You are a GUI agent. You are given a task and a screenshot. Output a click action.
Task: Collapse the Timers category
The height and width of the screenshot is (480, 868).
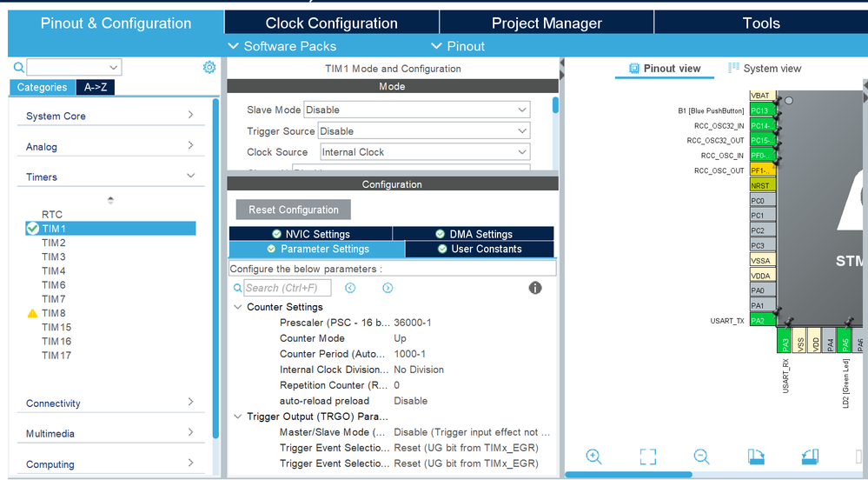[110, 177]
